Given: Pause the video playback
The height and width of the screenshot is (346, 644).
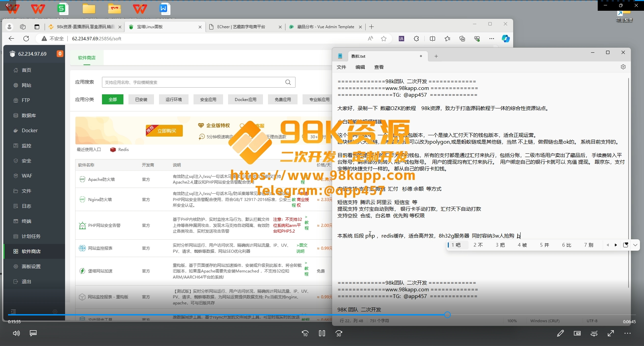Looking at the screenshot, I should (x=322, y=333).
